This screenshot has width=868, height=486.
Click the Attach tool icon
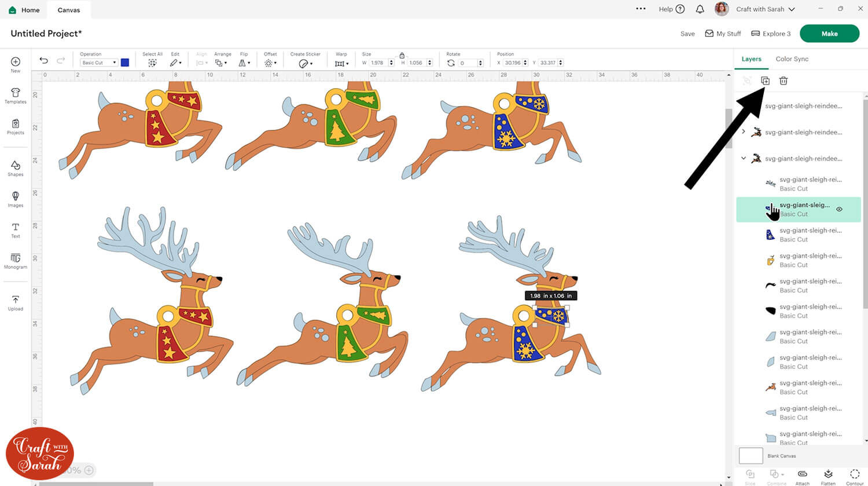click(802, 476)
